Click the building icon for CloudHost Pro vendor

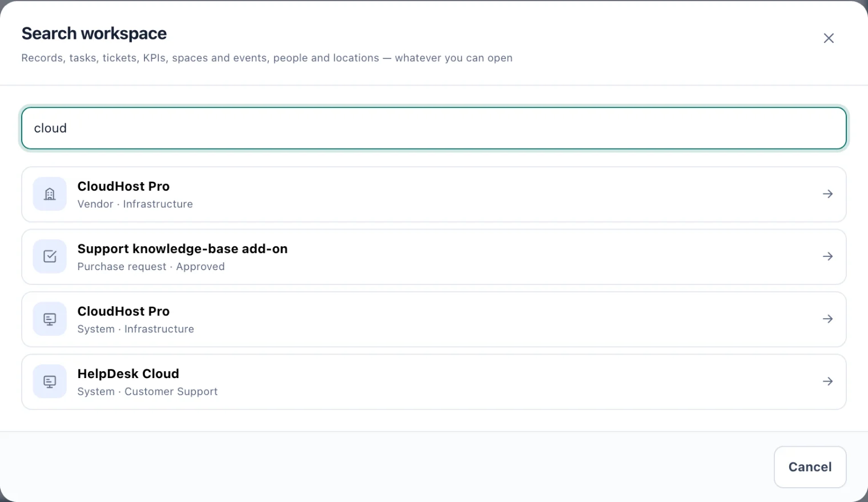(50, 194)
